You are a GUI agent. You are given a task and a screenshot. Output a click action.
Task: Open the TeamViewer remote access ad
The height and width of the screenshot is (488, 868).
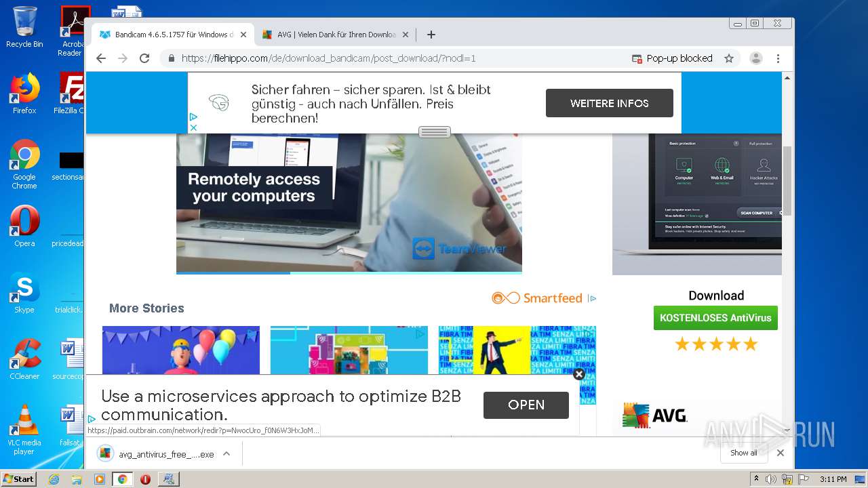[x=349, y=203]
